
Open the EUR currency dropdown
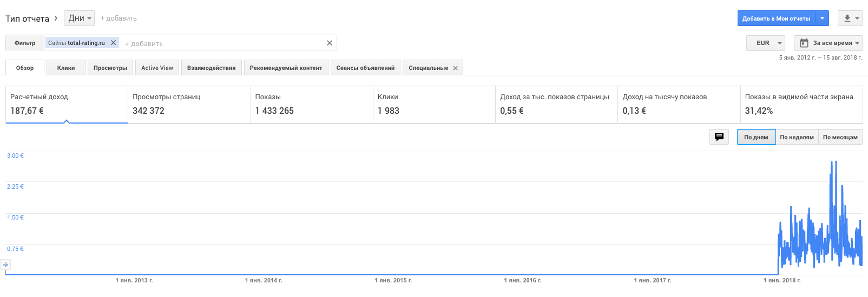[766, 43]
